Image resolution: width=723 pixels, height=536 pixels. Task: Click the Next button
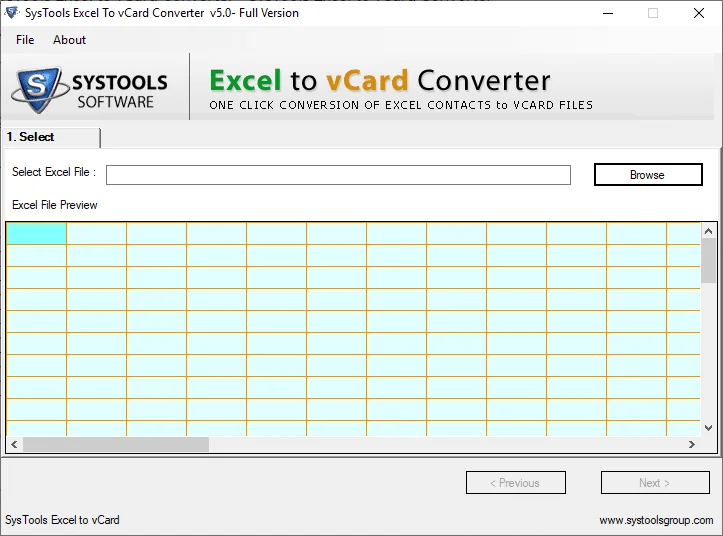click(655, 482)
